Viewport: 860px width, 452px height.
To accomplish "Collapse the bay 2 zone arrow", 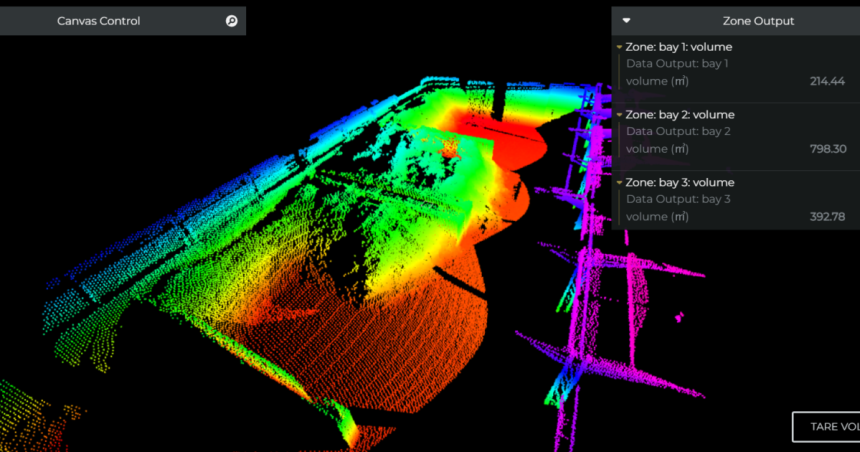I will click(x=620, y=115).
